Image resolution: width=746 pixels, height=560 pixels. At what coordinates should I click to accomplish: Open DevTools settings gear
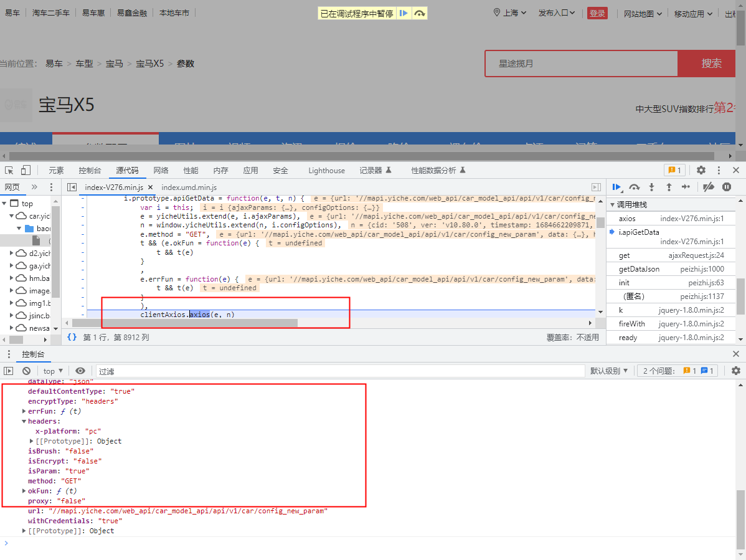point(701,170)
